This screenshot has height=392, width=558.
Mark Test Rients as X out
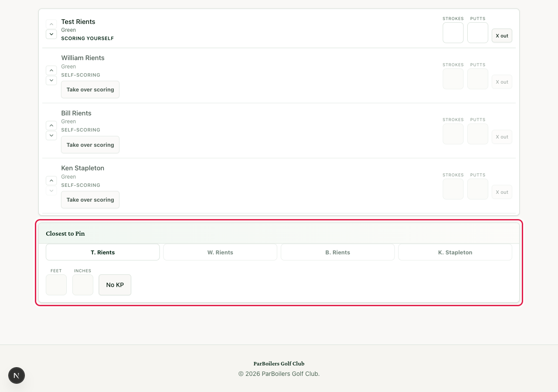[502, 36]
